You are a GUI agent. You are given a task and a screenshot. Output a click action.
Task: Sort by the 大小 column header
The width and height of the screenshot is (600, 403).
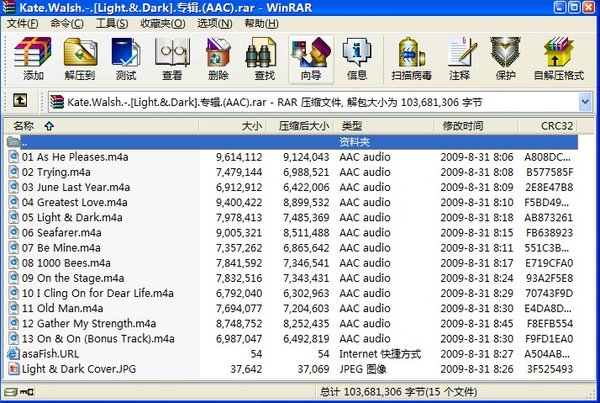232,126
